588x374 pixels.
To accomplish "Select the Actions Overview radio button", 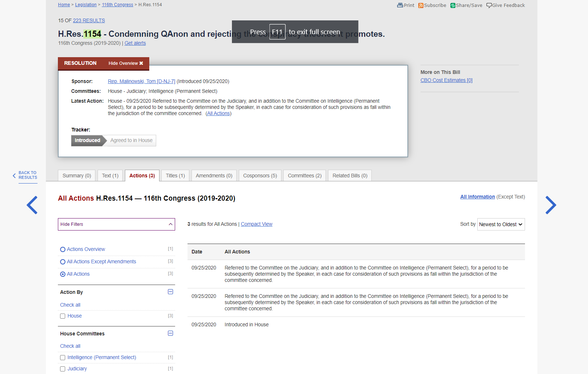I will tap(63, 249).
